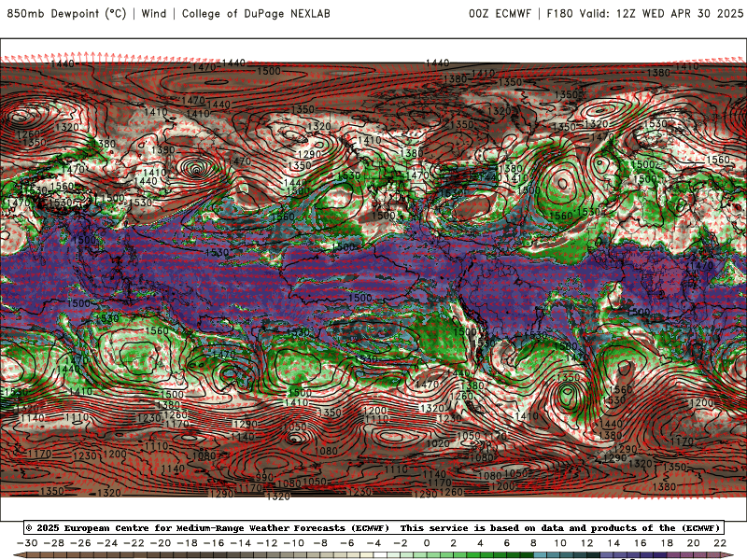Click the -12 value on the dewpoint scale
This screenshot has width=747, height=560.
267,543
